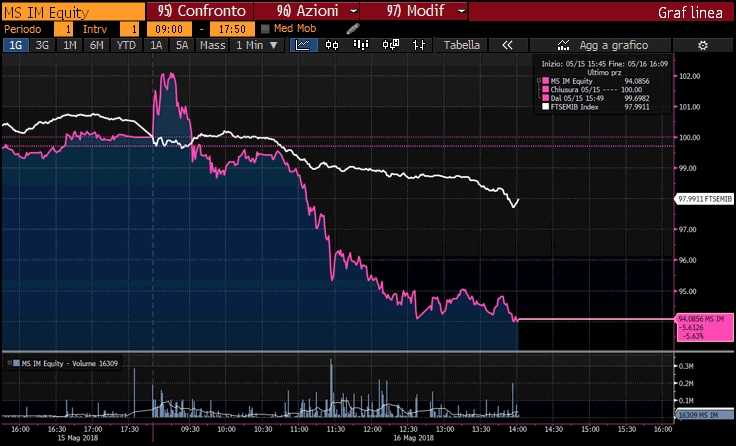Screen dimensions: 736x446
Task: Select the candle chart with table icon
Action: click(x=390, y=45)
